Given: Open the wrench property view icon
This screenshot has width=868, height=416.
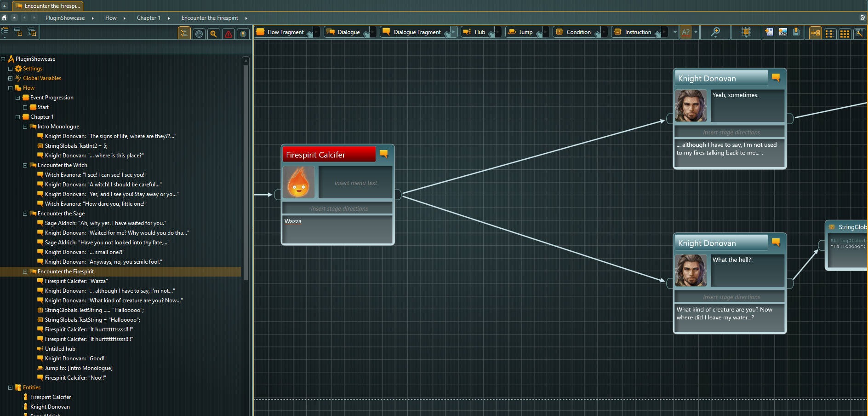Looking at the screenshot, I should [x=859, y=33].
